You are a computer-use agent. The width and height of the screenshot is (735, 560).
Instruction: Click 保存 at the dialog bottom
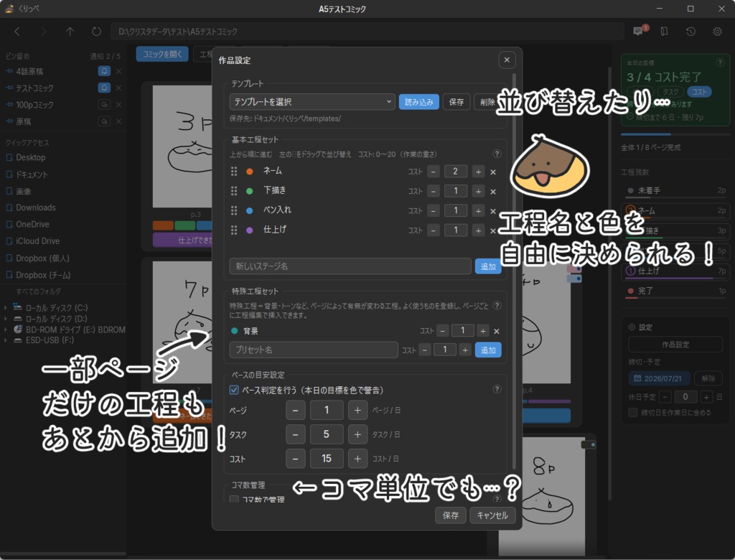click(451, 515)
